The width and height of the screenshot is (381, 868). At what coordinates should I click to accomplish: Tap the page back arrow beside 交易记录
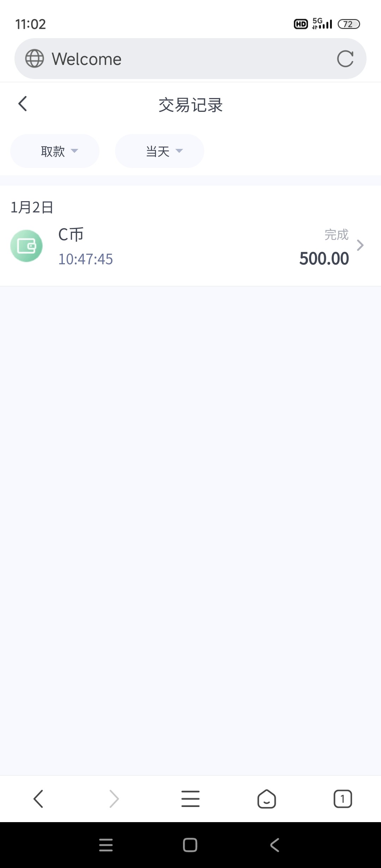[23, 104]
